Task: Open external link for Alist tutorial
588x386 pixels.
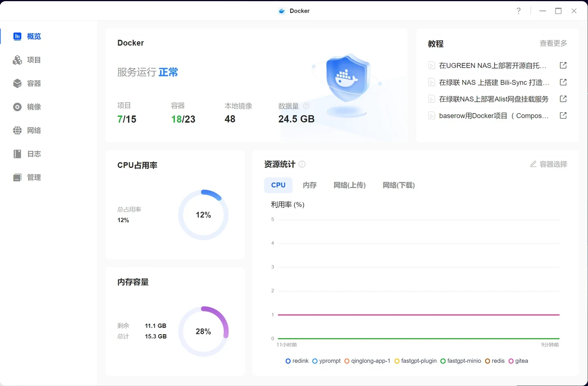Action: tap(563, 99)
